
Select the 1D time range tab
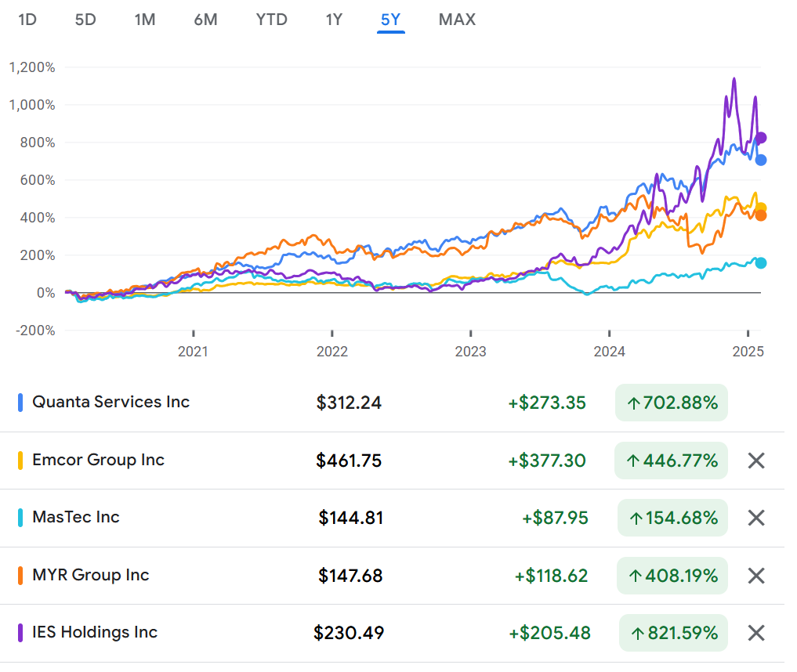(27, 20)
